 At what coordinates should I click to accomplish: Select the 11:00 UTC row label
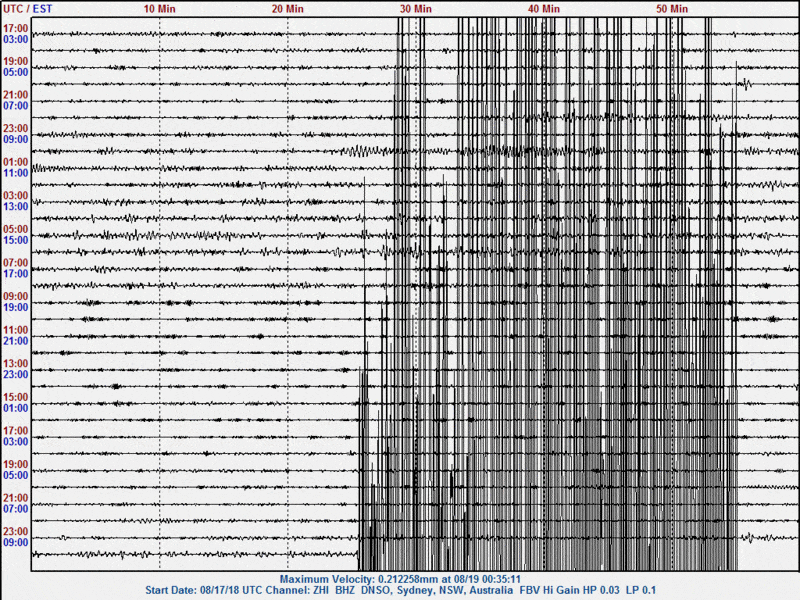click(x=15, y=330)
